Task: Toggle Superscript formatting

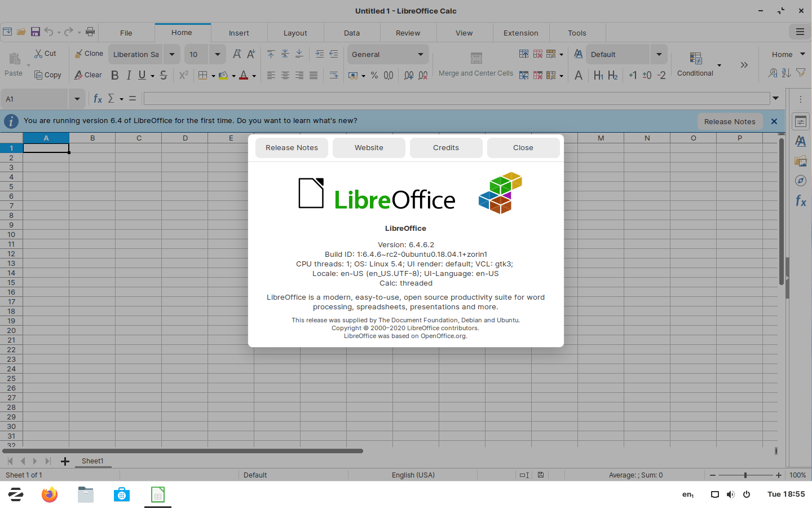Action: pos(183,75)
